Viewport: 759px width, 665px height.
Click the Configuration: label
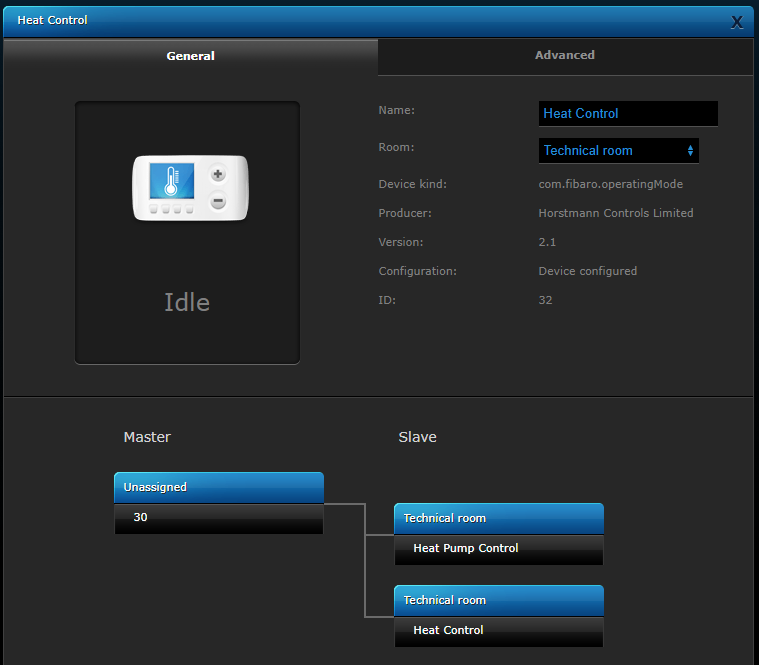[417, 271]
